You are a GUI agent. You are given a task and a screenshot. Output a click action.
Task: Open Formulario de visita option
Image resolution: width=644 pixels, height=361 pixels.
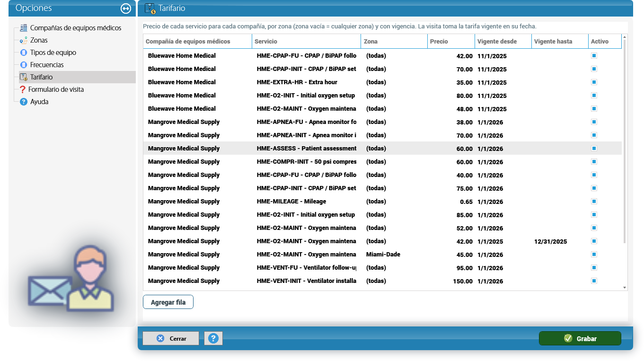[56, 89]
